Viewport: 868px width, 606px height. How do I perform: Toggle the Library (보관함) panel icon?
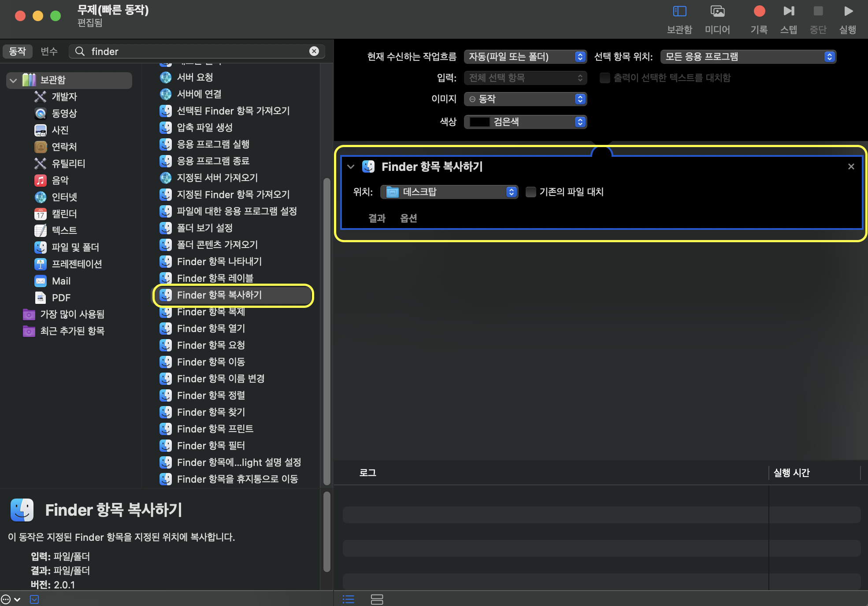coord(679,11)
